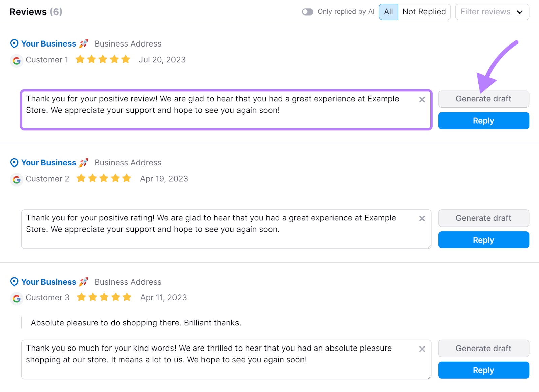Clear Customer 2's draft using the X icon
539x392 pixels.
(x=422, y=219)
